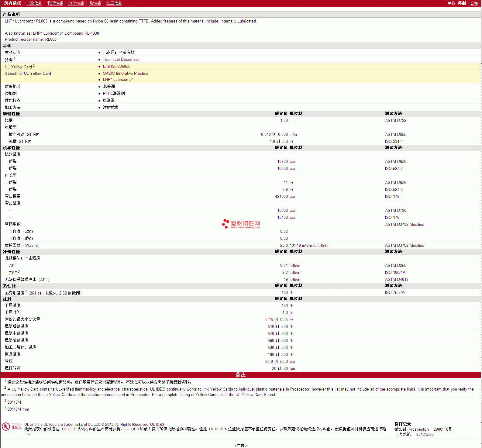The image size is (482, 448).
Task: Select the 注射成型 processing method value
Action: [x=111, y=108]
